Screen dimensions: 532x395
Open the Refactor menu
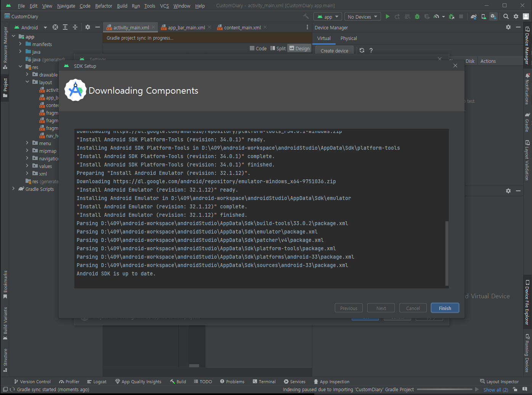click(x=103, y=6)
